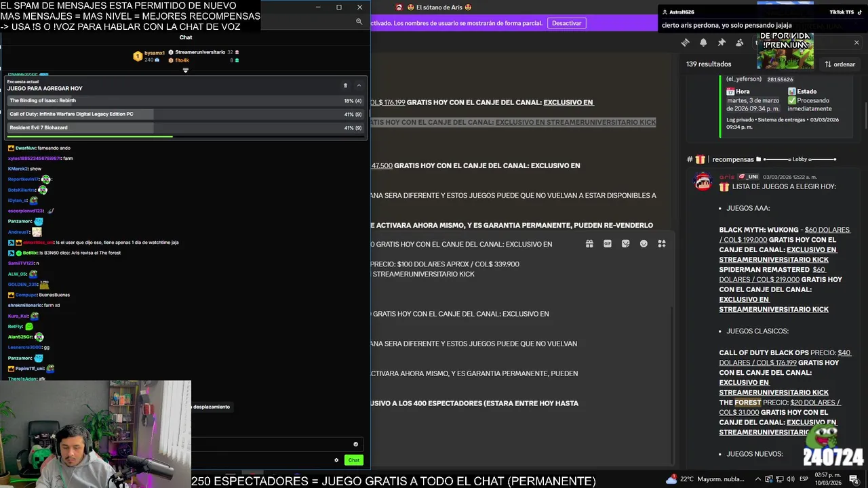The height and width of the screenshot is (488, 868).
Task: Open Discord threads icon in channel header
Action: (686, 42)
